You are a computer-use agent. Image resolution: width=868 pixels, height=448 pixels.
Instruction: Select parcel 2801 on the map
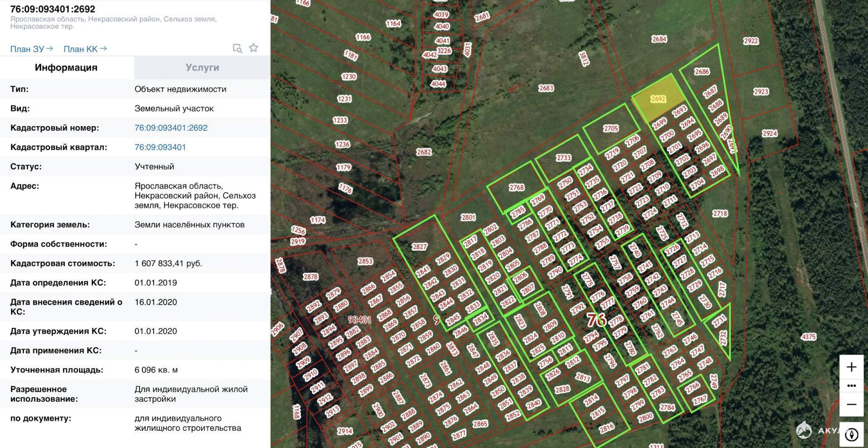[x=468, y=217]
